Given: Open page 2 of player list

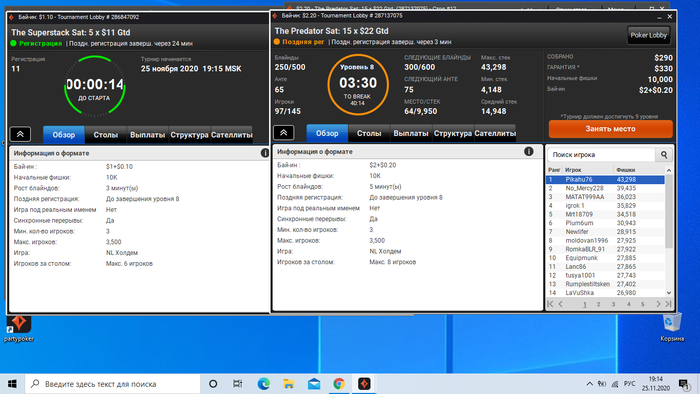Looking at the screenshot, I should [x=599, y=304].
